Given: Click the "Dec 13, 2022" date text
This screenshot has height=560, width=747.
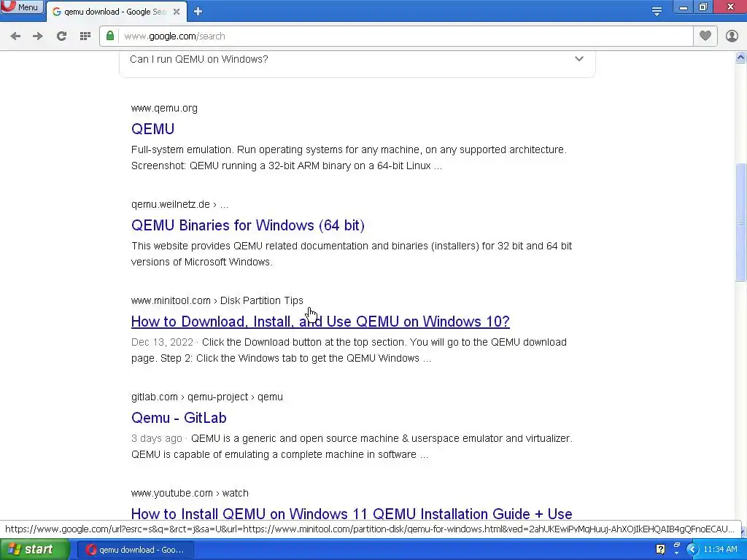Looking at the screenshot, I should point(162,343).
